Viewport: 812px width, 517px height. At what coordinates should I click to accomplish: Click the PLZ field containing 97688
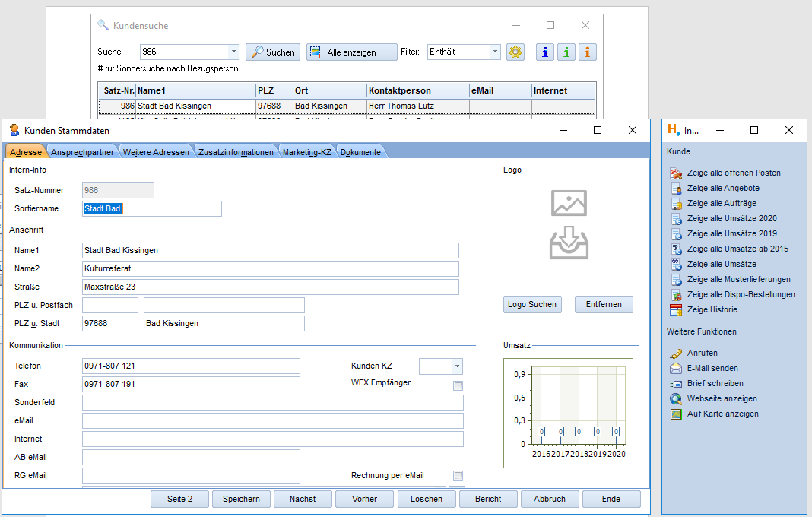pyautogui.click(x=110, y=323)
